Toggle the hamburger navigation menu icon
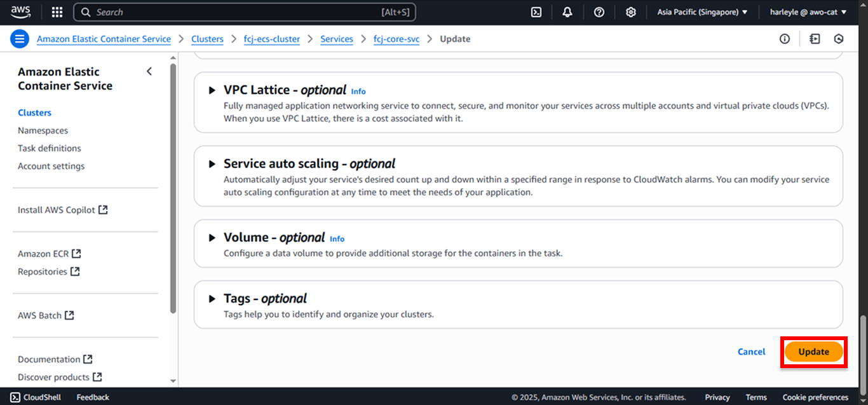The width and height of the screenshot is (868, 405). pyautogui.click(x=20, y=39)
